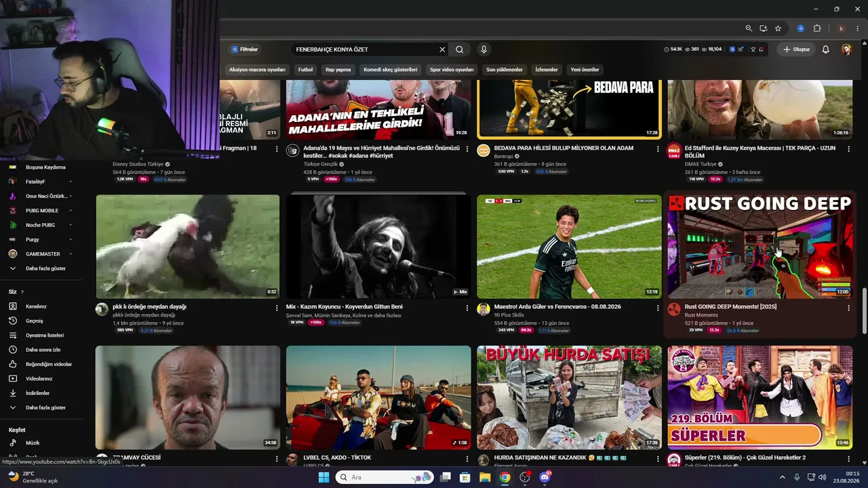Open options menu for BEDAVA PARA HİLESİ video
The image size is (868, 488).
click(658, 148)
